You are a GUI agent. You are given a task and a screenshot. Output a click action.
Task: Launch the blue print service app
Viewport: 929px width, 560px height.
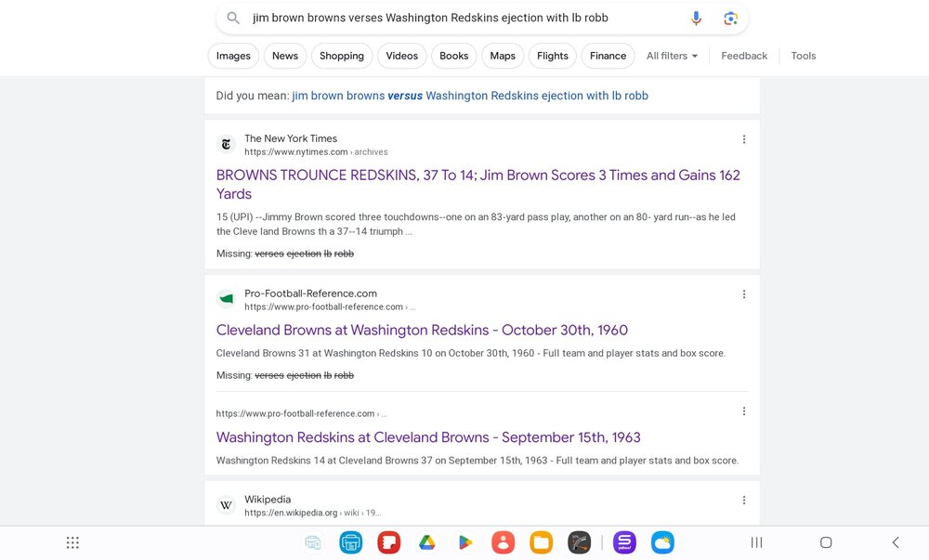pyautogui.click(x=351, y=543)
